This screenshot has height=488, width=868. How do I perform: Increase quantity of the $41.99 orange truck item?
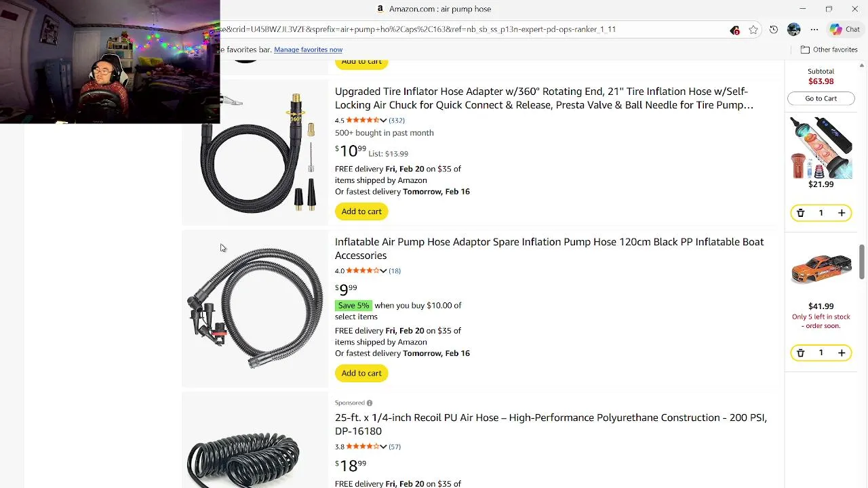(x=842, y=353)
